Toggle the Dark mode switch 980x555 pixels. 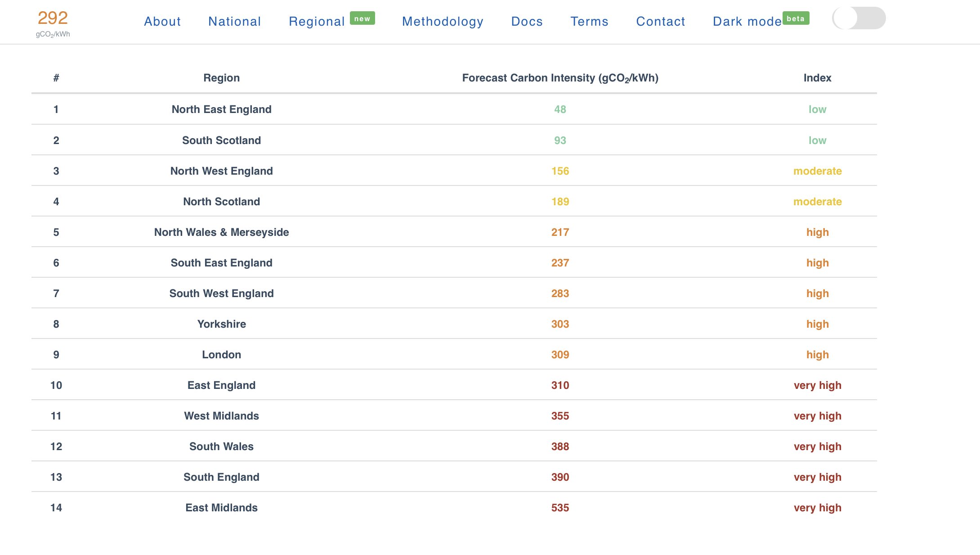[x=859, y=18]
